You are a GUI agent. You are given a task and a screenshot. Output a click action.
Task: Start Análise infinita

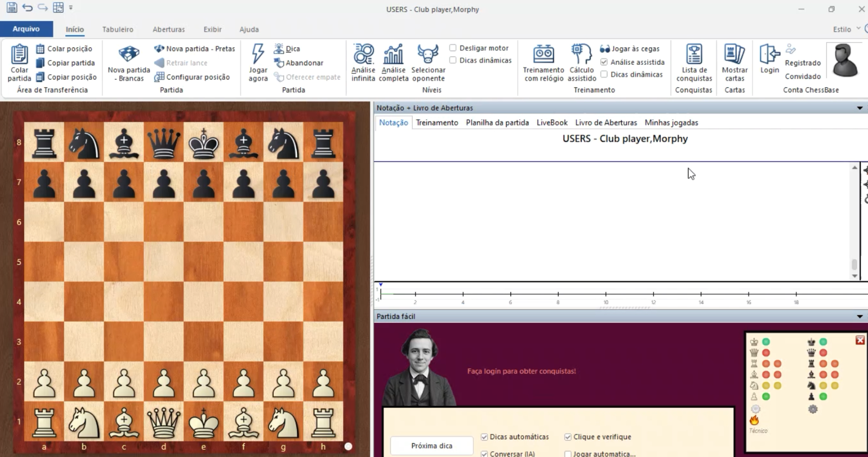(x=363, y=63)
